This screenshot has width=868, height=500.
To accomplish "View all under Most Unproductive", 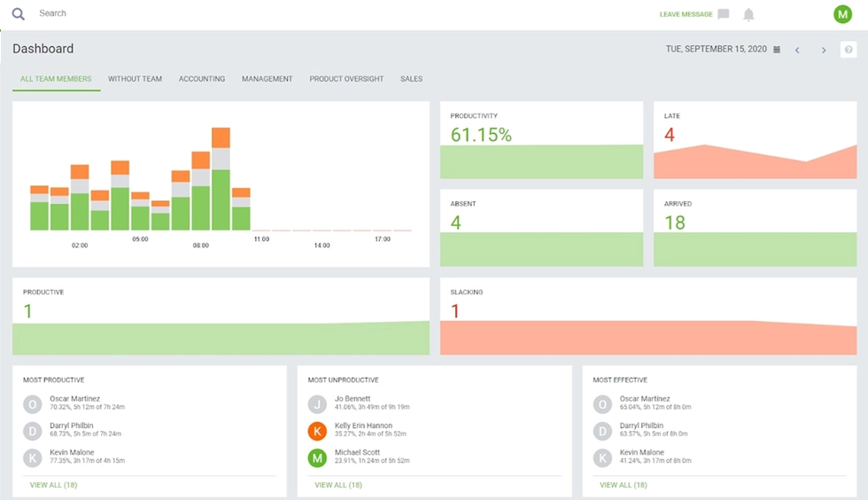I will coord(338,485).
